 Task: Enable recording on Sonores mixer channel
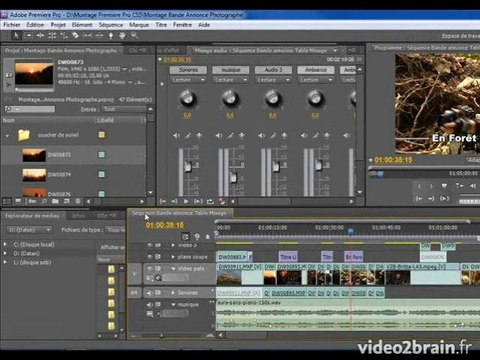(x=199, y=135)
